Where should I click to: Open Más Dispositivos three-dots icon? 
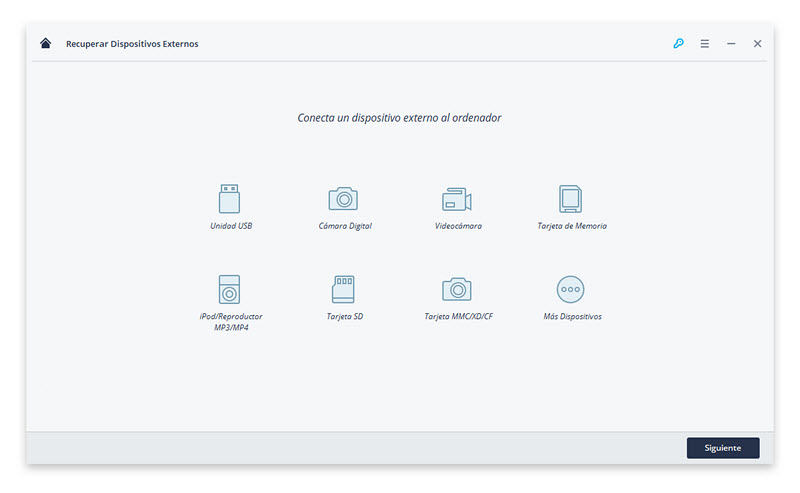(570, 289)
